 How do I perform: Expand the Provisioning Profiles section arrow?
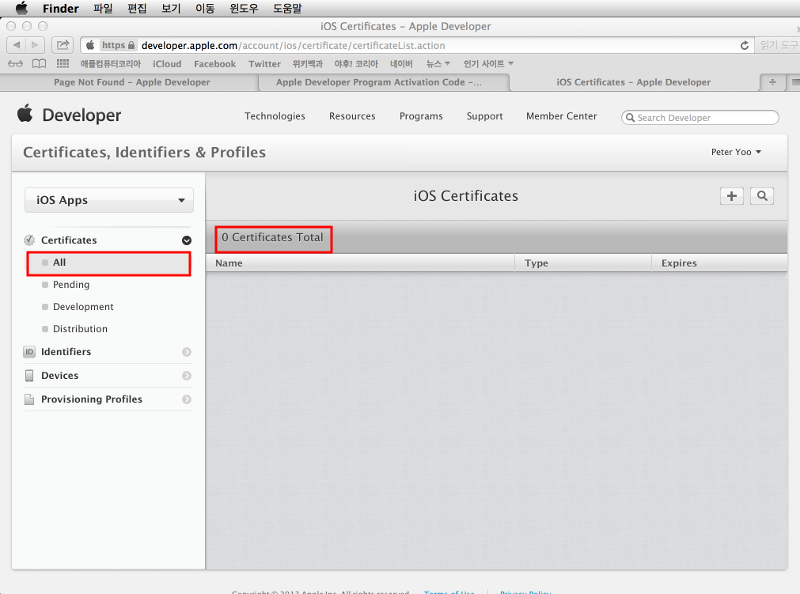187,399
